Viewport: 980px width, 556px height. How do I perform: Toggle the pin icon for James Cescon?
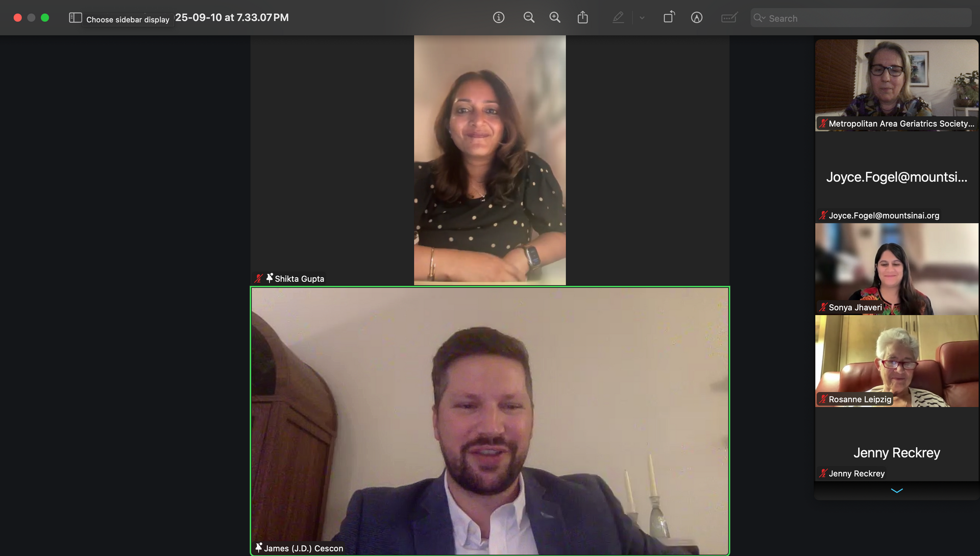pos(258,548)
